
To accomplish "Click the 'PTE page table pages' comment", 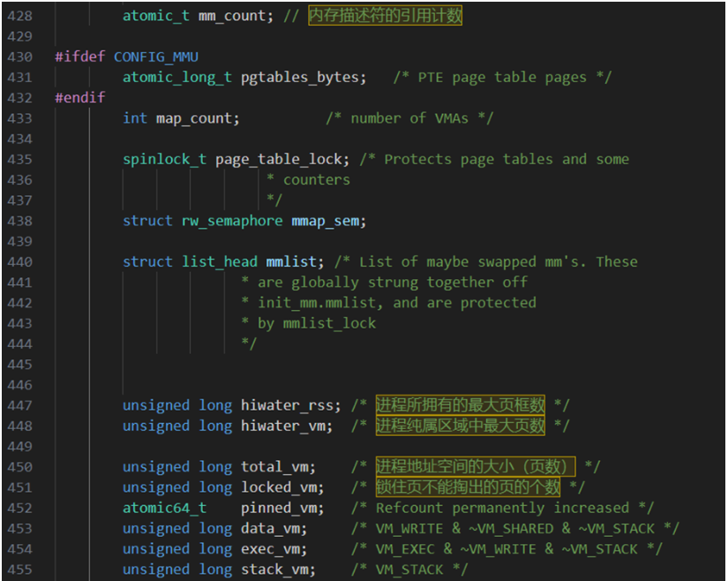I will [x=502, y=78].
